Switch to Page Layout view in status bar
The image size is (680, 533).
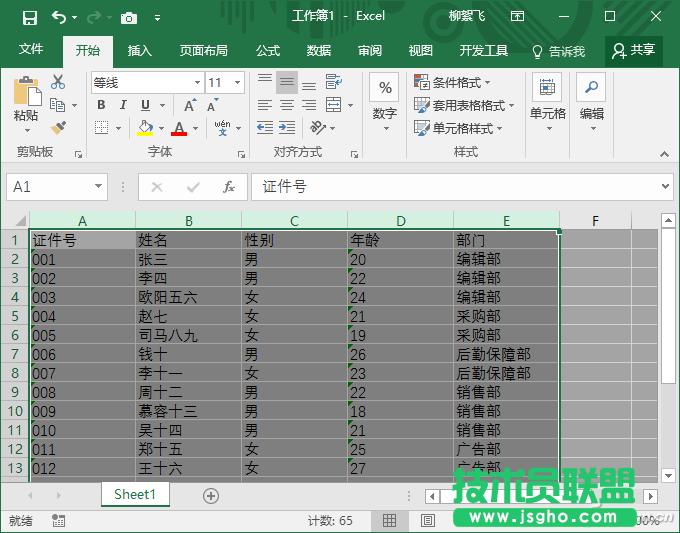(427, 521)
